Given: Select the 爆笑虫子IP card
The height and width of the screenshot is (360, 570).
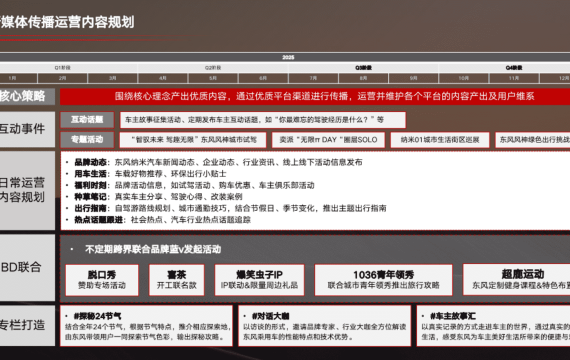Looking at the screenshot, I should coord(259,280).
